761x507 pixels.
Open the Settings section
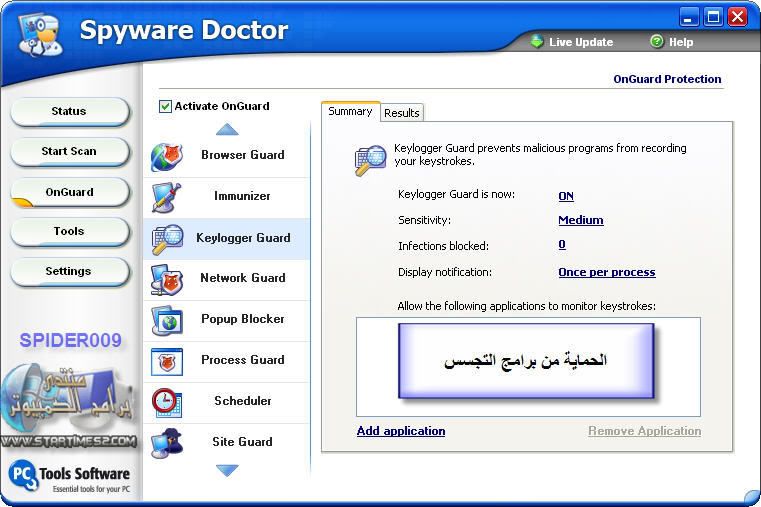point(69,271)
